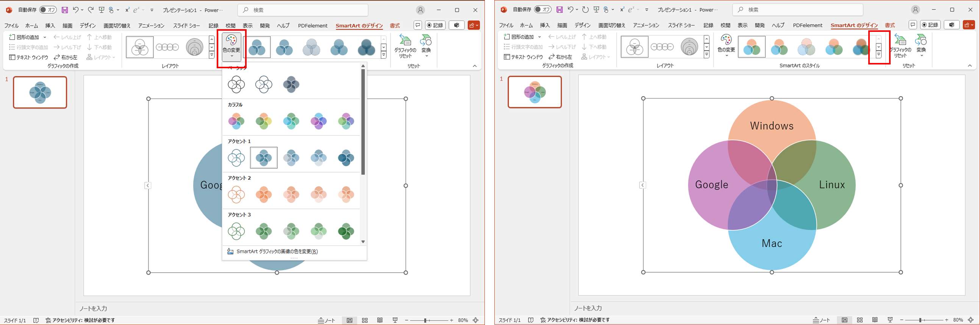This screenshot has width=980, height=325.
Task: Switch to normal view in right status bar
Action: [x=844, y=320]
